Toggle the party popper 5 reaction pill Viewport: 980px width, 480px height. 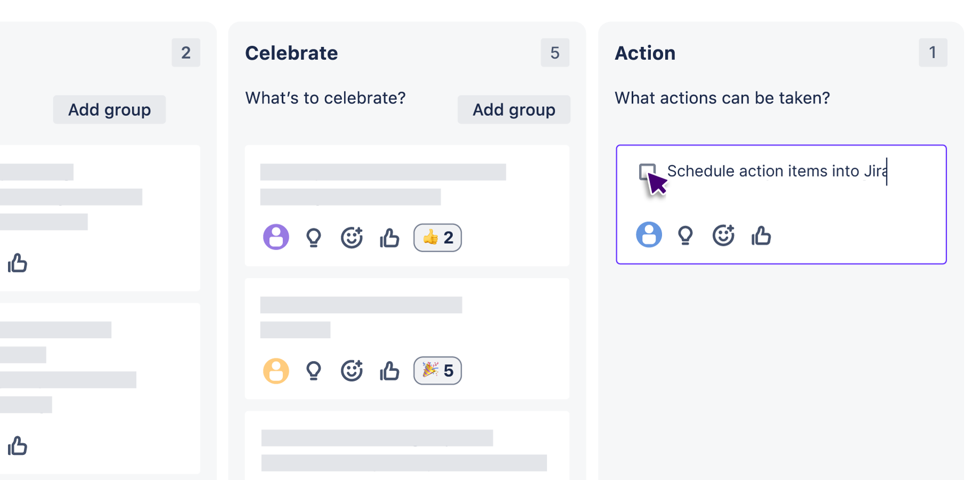click(x=437, y=371)
